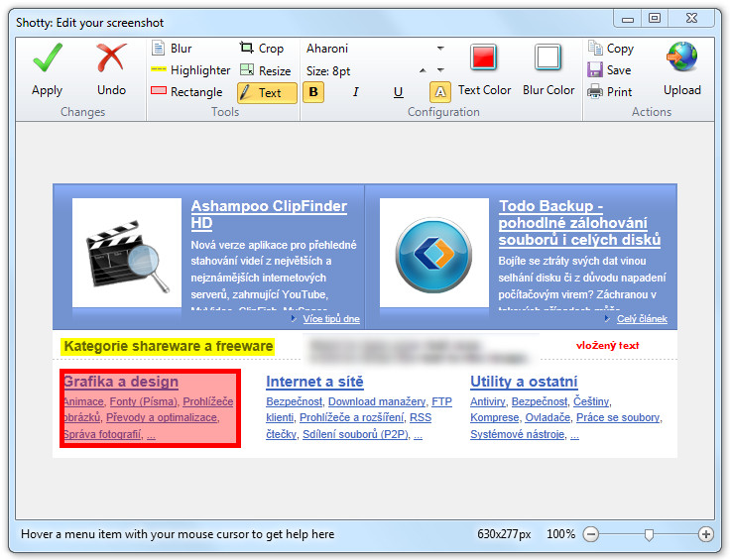Click the Antiviry link
The image size is (730, 560).
coord(487,401)
